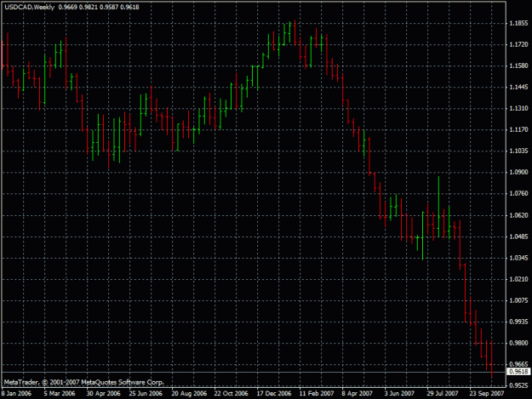The width and height of the screenshot is (532, 399).
Task: Click the 1.0620 price axis label
Action: [x=518, y=215]
